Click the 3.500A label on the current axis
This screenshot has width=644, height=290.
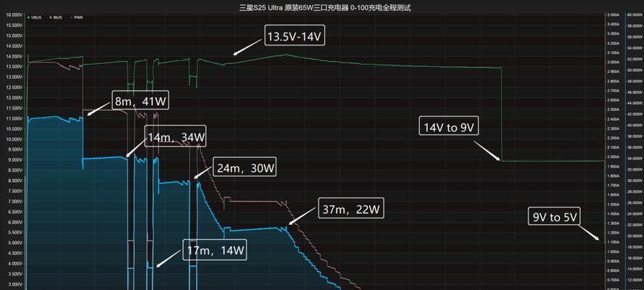tap(615, 14)
